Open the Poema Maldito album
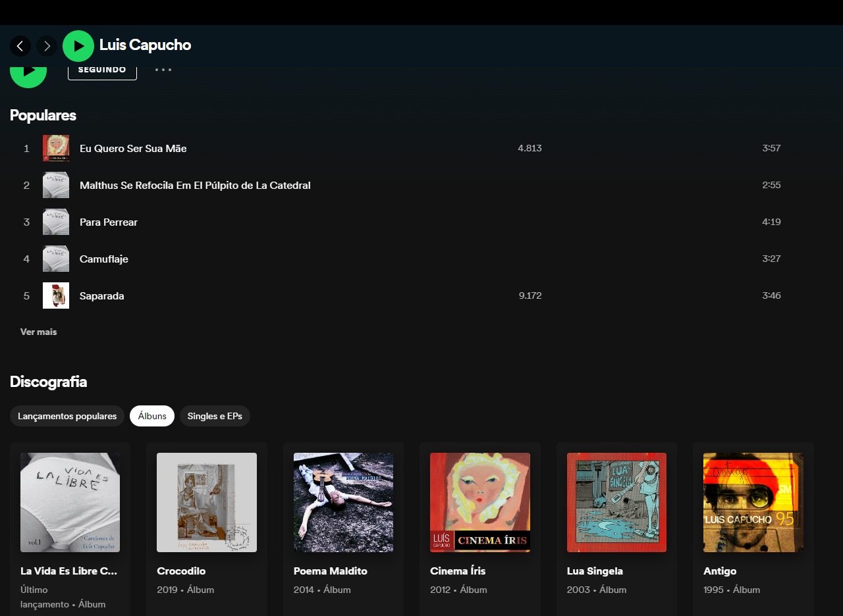The height and width of the screenshot is (616, 843). pyautogui.click(x=331, y=571)
